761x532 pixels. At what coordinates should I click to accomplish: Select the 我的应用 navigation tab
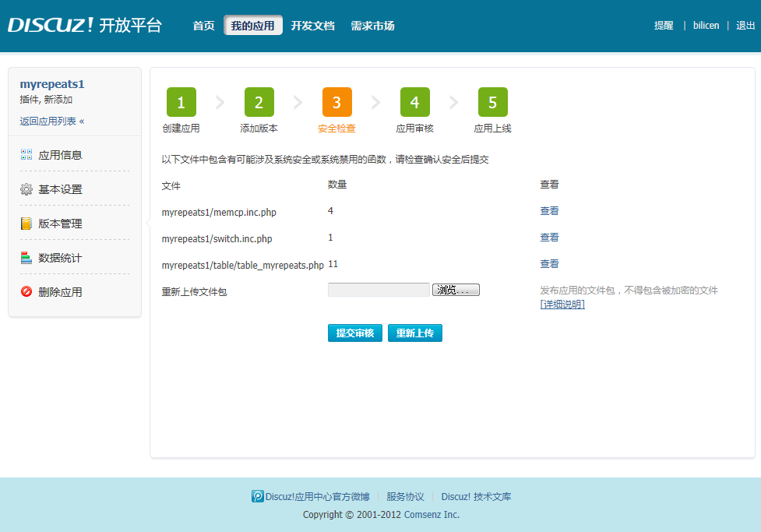(x=253, y=25)
